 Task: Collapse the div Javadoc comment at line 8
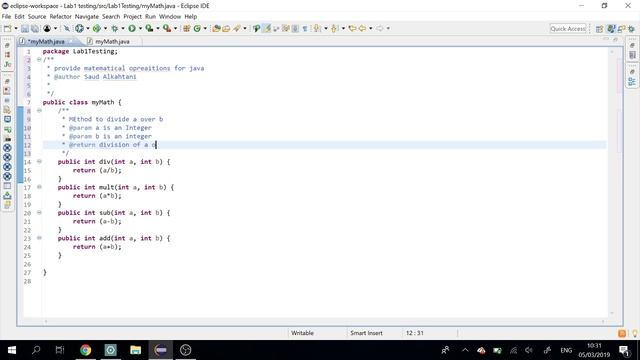click(39, 110)
